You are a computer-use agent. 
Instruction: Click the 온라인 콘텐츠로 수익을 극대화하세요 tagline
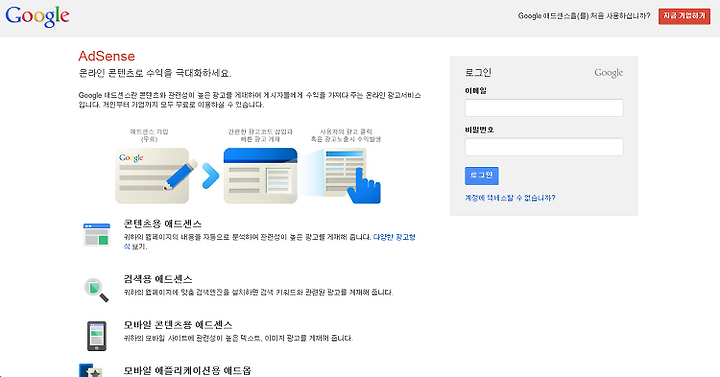click(155, 73)
